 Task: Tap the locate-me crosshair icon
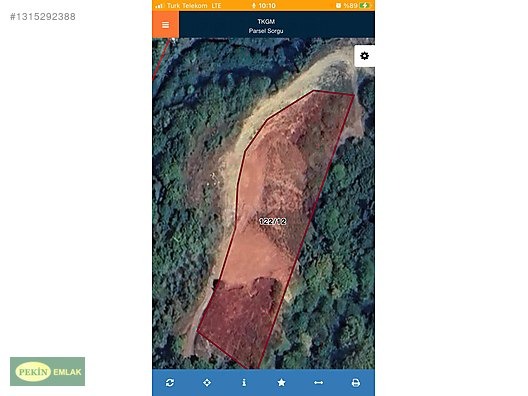tap(207, 383)
